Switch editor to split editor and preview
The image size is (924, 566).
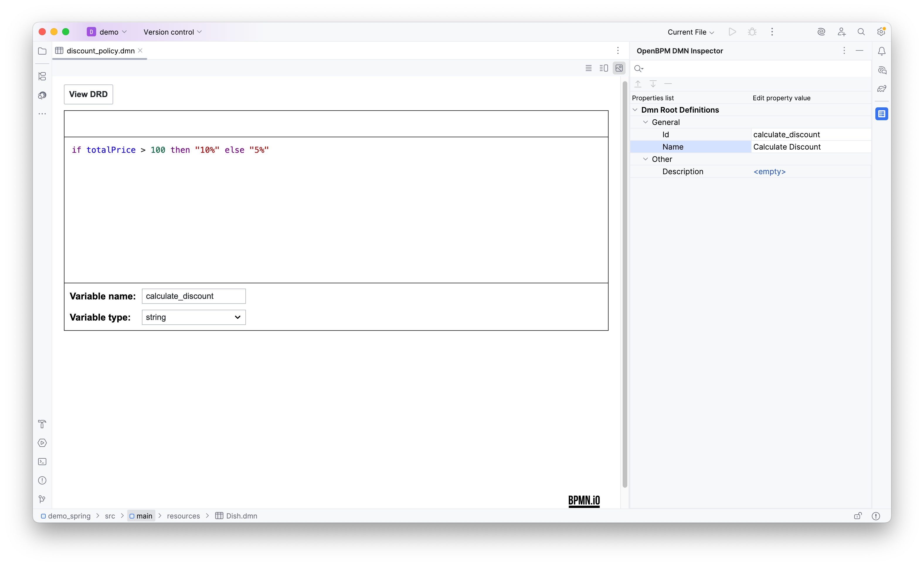[x=604, y=68]
